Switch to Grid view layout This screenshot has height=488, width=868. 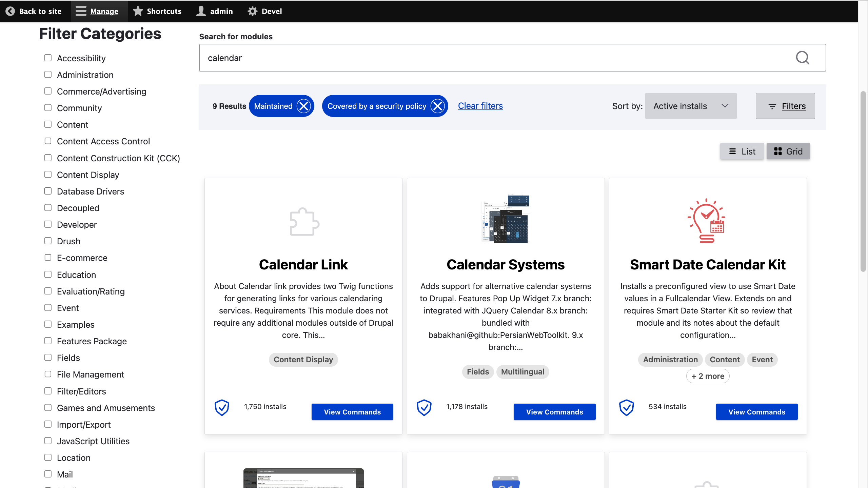pyautogui.click(x=788, y=151)
